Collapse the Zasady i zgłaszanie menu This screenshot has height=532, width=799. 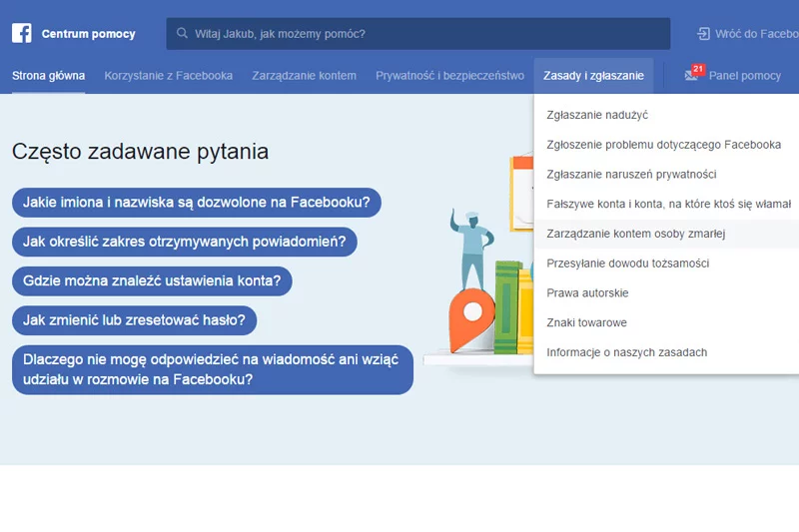(x=593, y=76)
